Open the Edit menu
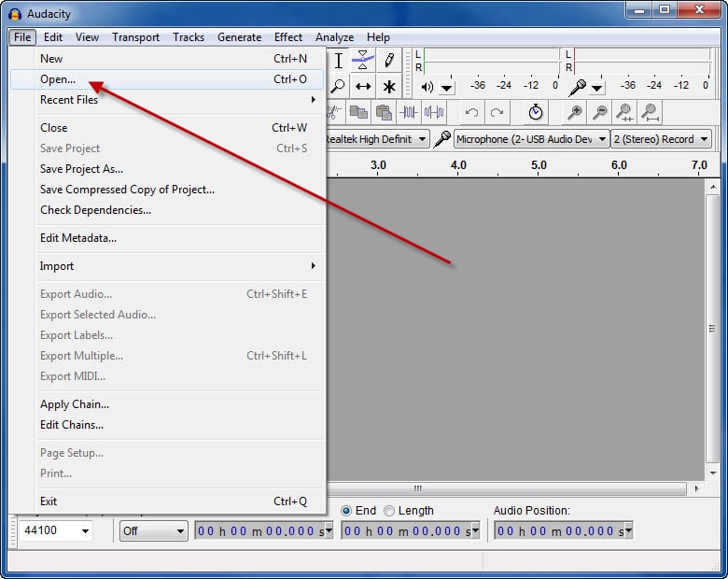Screen dimensions: 728x579 pos(53,37)
